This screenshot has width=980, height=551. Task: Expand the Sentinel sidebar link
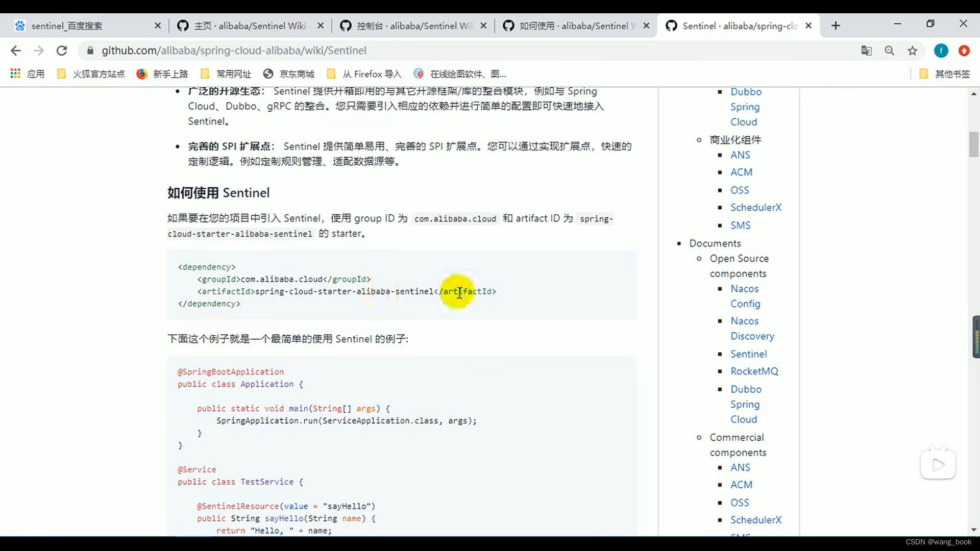748,353
